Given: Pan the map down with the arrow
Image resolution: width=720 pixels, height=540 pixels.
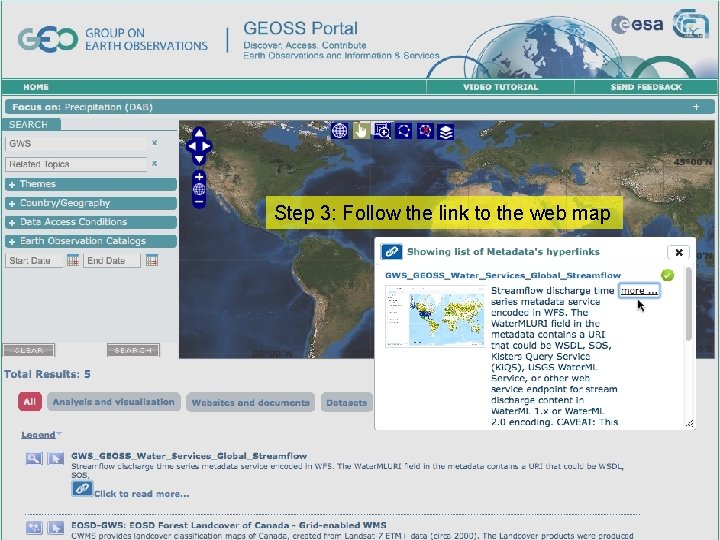Looking at the screenshot, I should click(199, 159).
